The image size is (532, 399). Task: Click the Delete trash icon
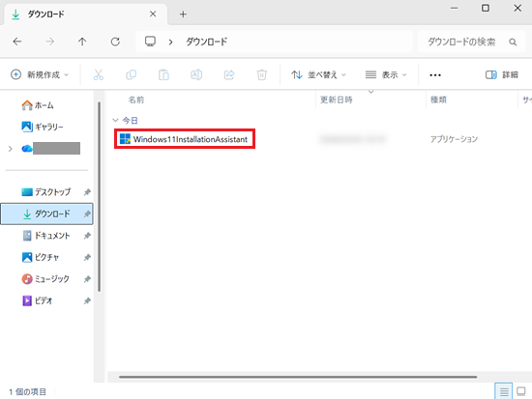click(x=262, y=74)
